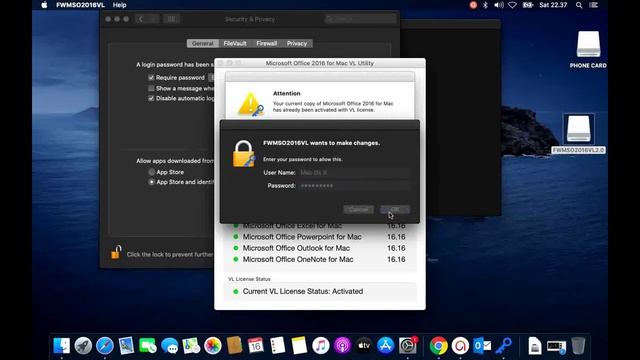Open Contacts book icon in Dock
This screenshot has height=360, width=640.
pos(234,346)
